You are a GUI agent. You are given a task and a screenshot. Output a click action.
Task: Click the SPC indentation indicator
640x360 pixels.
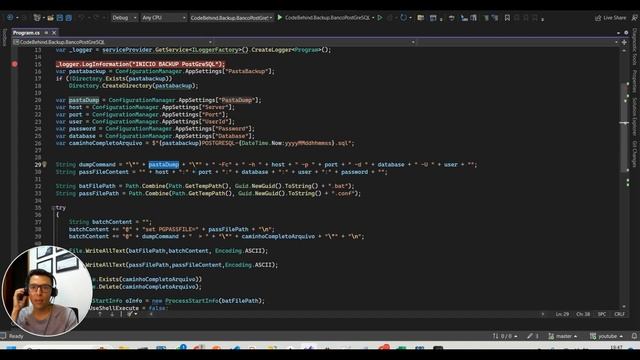(602, 314)
